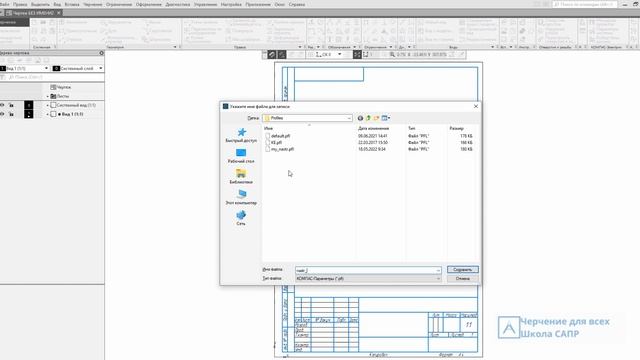The height and width of the screenshot is (360, 640).
Task: Open the Оформление menu
Action: click(149, 4)
